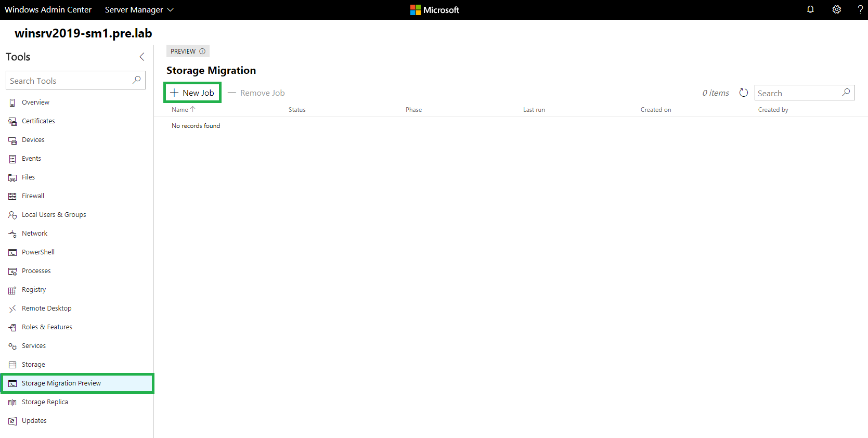Click the Updates icon in sidebar

tap(12, 421)
